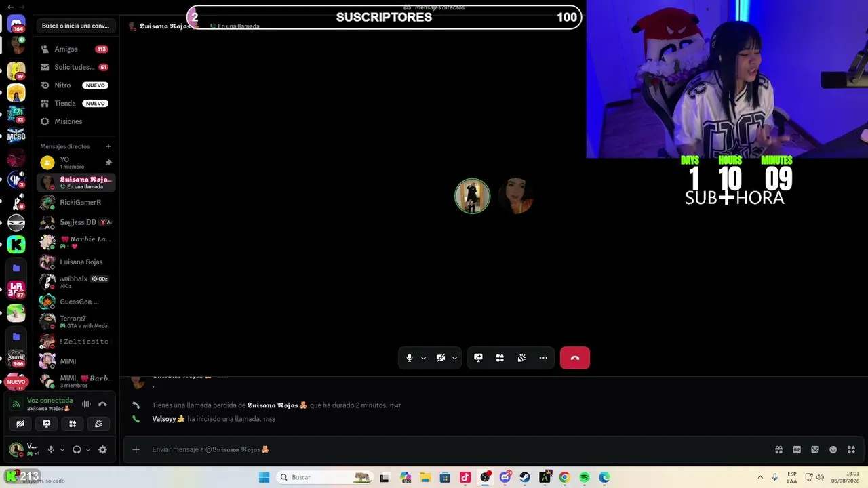The width and height of the screenshot is (868, 488).
Task: Toggle microphone mute in call controls
Action: (x=409, y=358)
